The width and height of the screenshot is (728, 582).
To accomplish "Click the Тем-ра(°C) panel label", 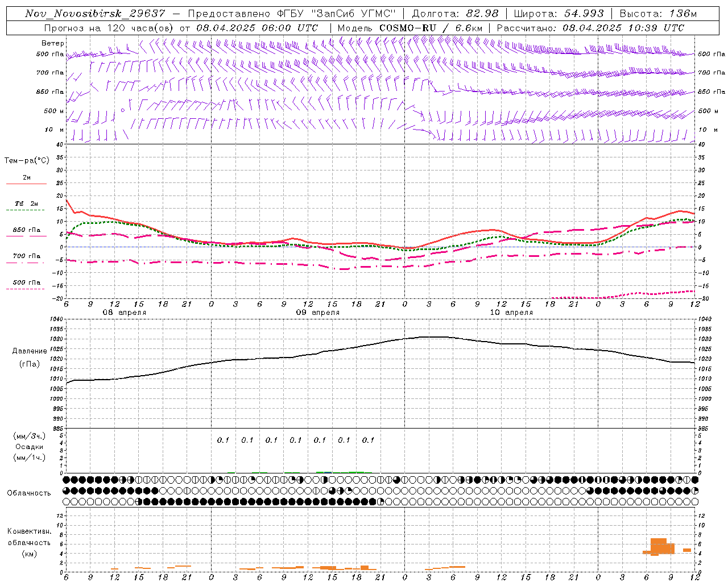I will click(27, 161).
